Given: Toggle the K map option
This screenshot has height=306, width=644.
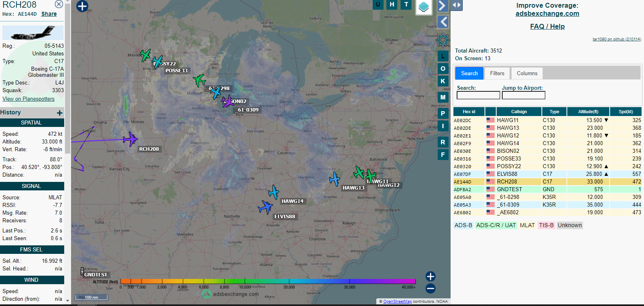Looking at the screenshot, I should (443, 81).
